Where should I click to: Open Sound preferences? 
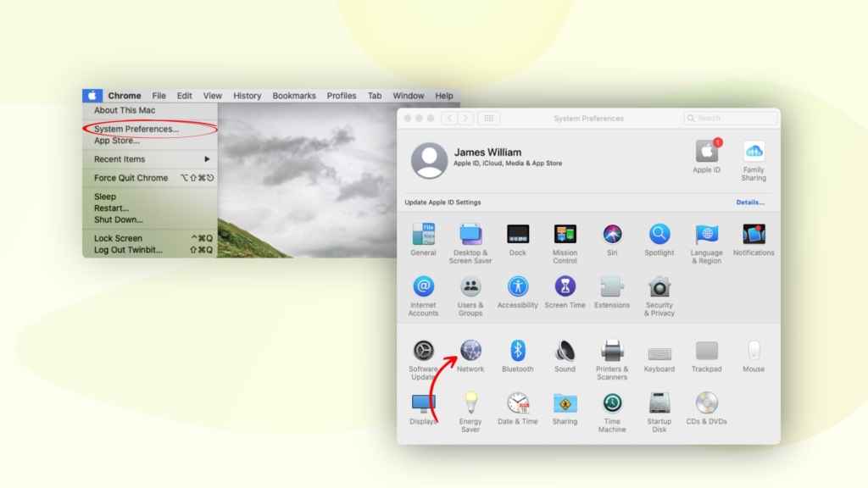click(x=565, y=356)
